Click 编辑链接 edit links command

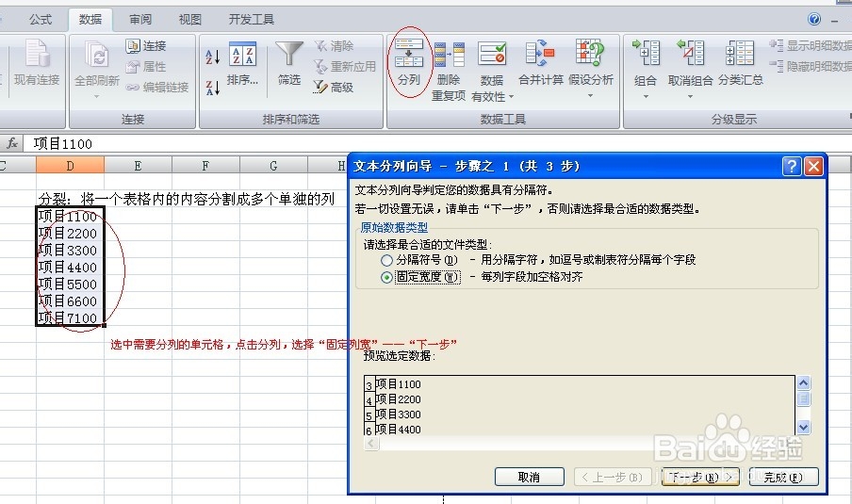[x=157, y=88]
